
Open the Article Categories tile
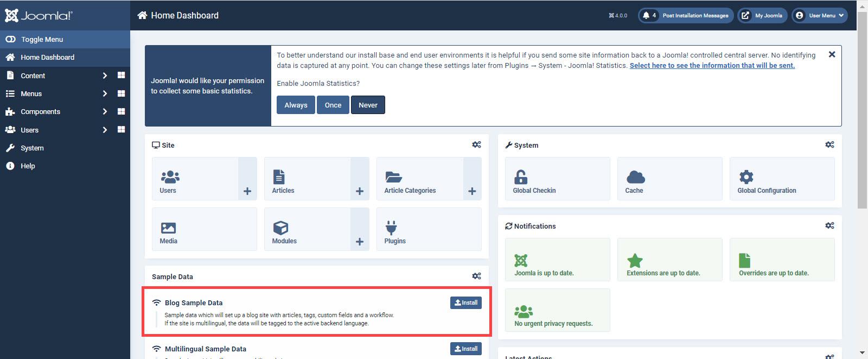pyautogui.click(x=420, y=179)
